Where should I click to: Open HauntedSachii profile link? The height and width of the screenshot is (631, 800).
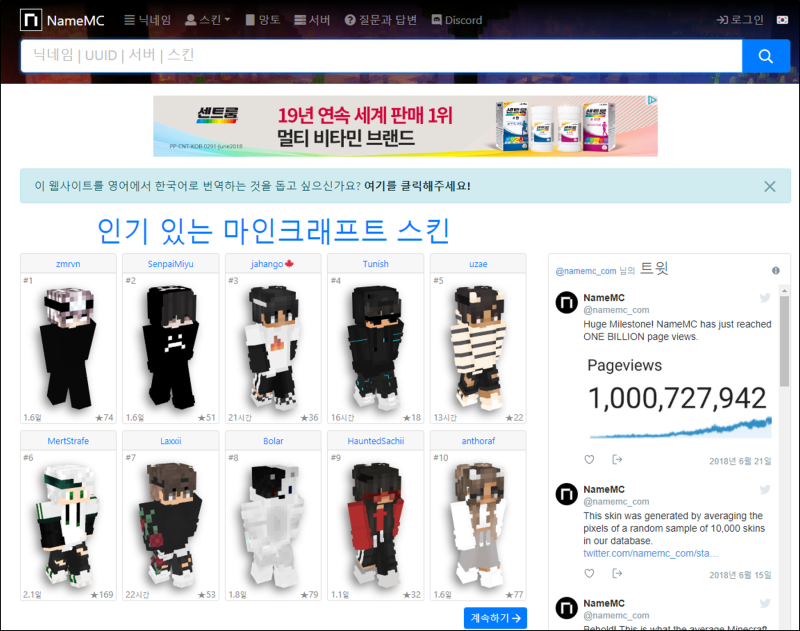tap(376, 441)
